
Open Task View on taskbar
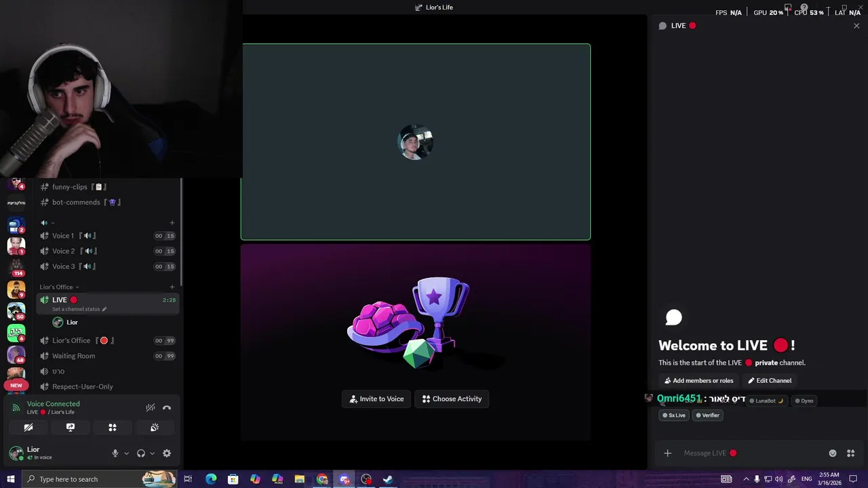click(x=188, y=479)
